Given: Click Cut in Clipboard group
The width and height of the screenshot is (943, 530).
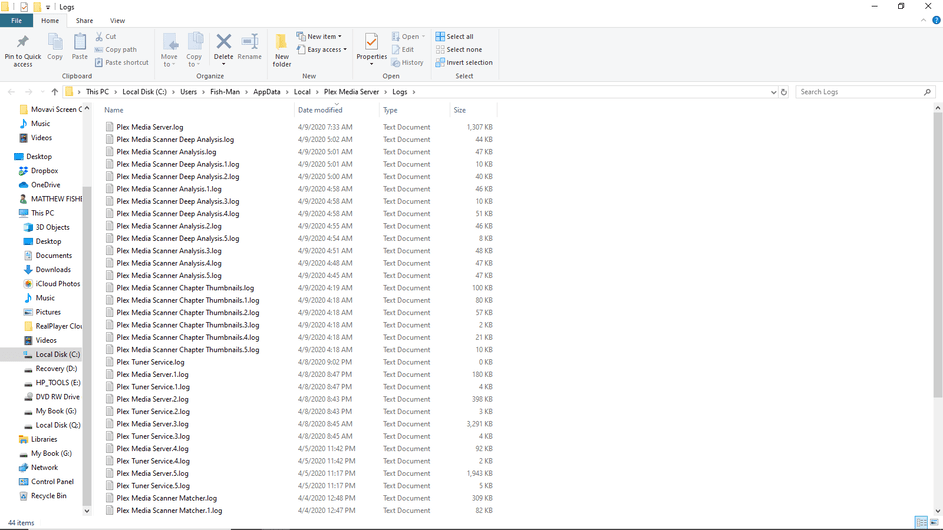Looking at the screenshot, I should pos(106,37).
